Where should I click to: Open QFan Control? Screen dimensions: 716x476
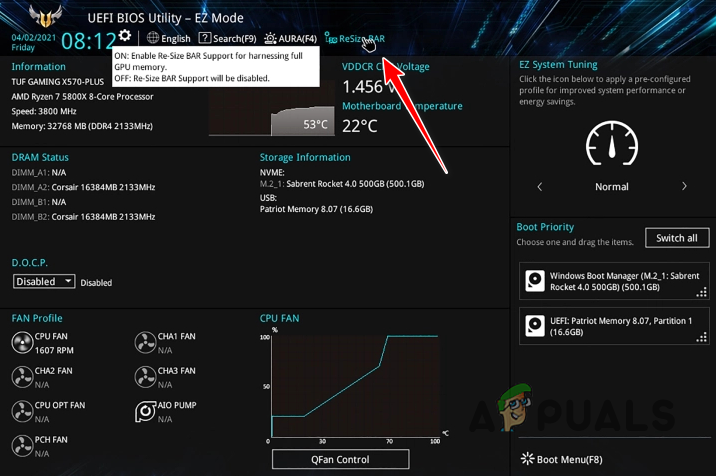(340, 459)
